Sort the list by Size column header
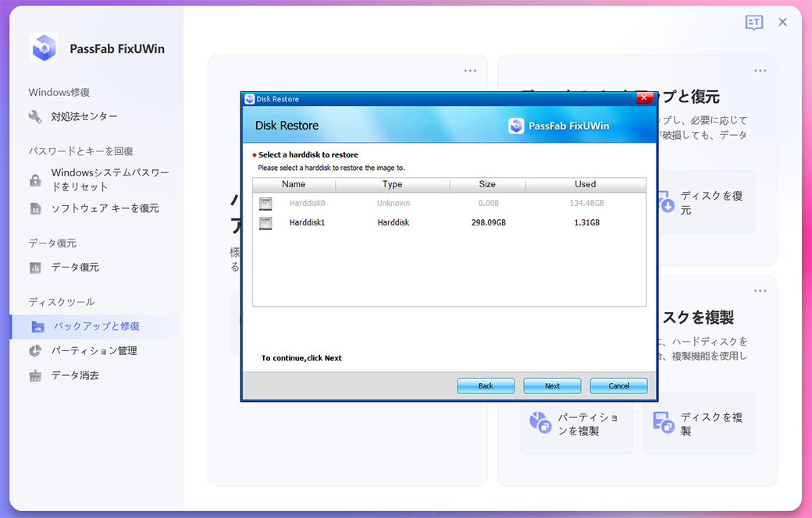812x518 pixels. point(487,185)
